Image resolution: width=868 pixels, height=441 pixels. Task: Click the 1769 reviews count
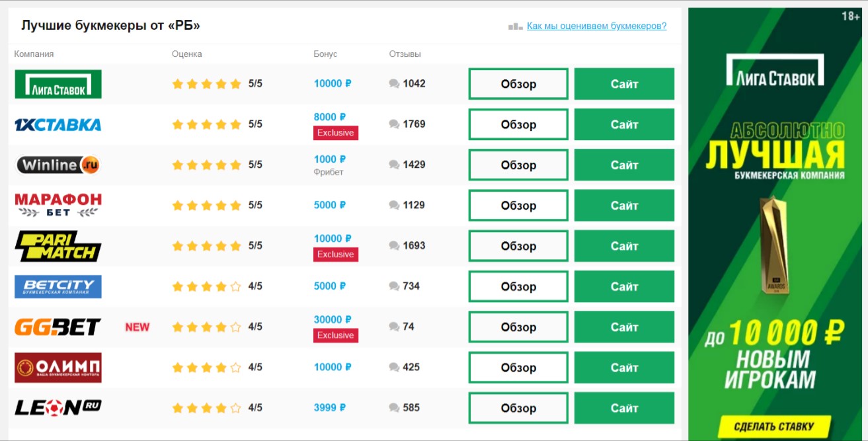[414, 124]
